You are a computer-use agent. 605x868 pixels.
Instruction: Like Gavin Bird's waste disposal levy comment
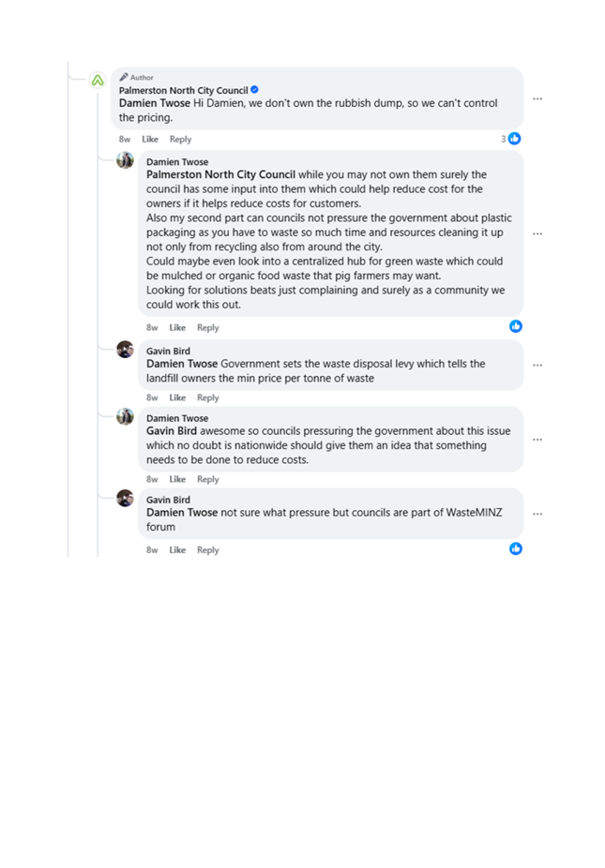[x=177, y=398]
